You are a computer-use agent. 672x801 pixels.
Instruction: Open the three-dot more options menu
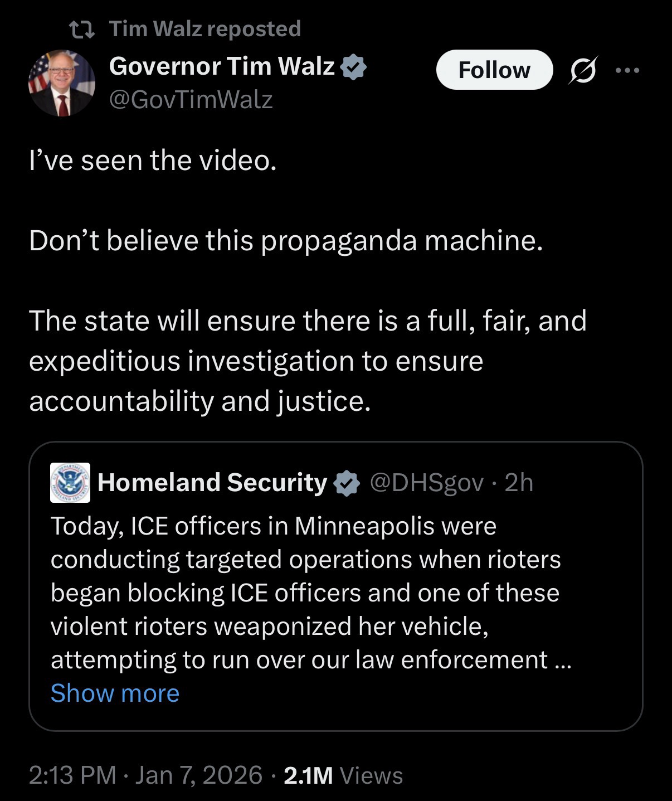pyautogui.click(x=627, y=70)
